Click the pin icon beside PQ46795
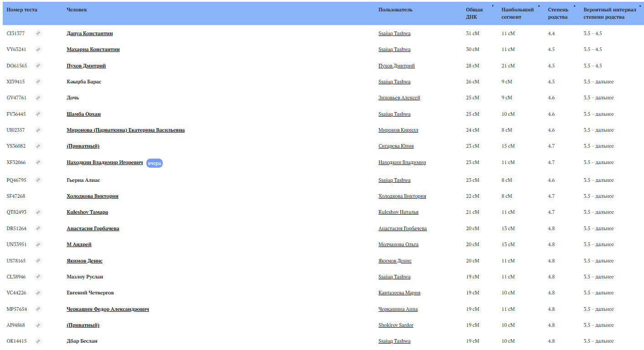 tap(39, 180)
